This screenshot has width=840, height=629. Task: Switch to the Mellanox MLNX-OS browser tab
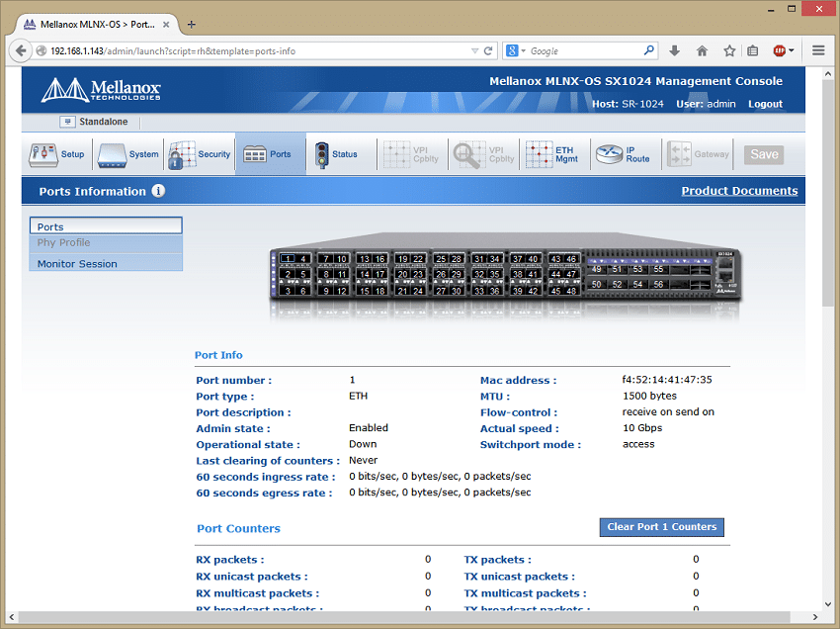coord(97,25)
